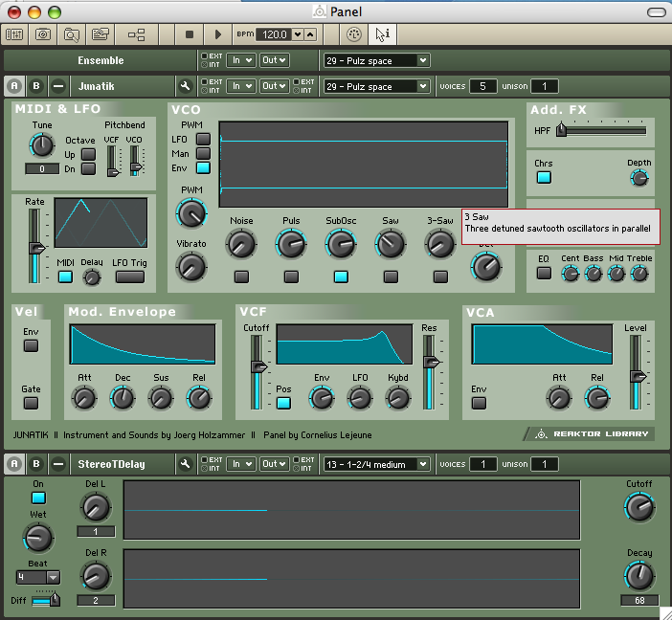Click the Junatik Voices value field

(x=482, y=86)
